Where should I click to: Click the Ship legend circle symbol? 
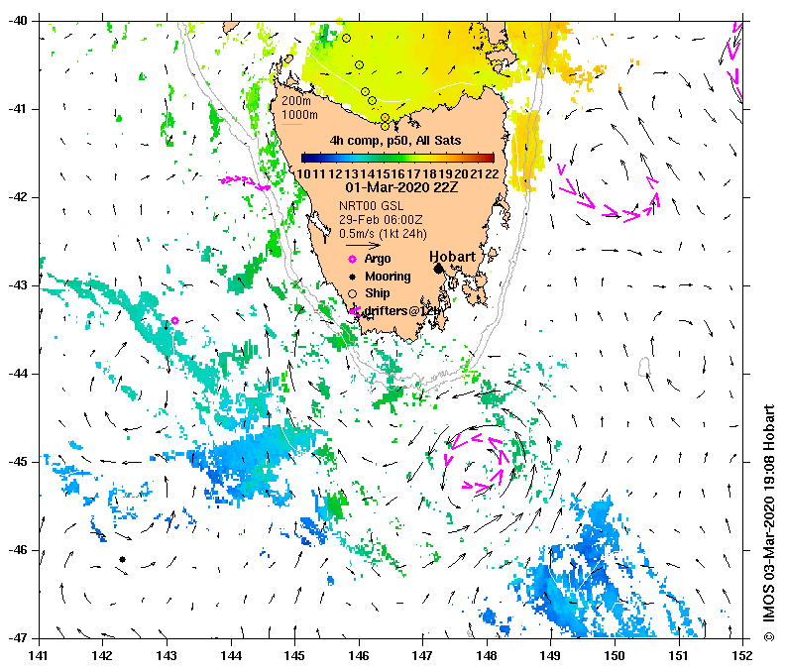353,293
